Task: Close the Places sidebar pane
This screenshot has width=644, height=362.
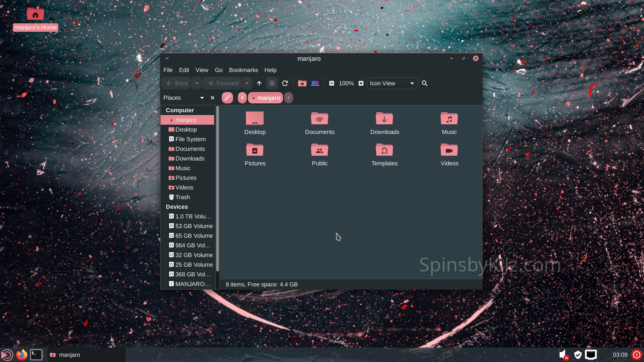Action: tap(213, 98)
